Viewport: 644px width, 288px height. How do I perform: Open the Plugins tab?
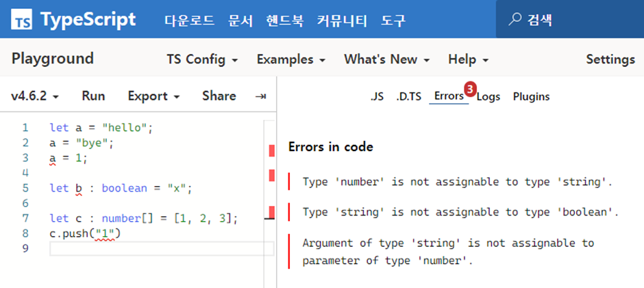coord(531,97)
